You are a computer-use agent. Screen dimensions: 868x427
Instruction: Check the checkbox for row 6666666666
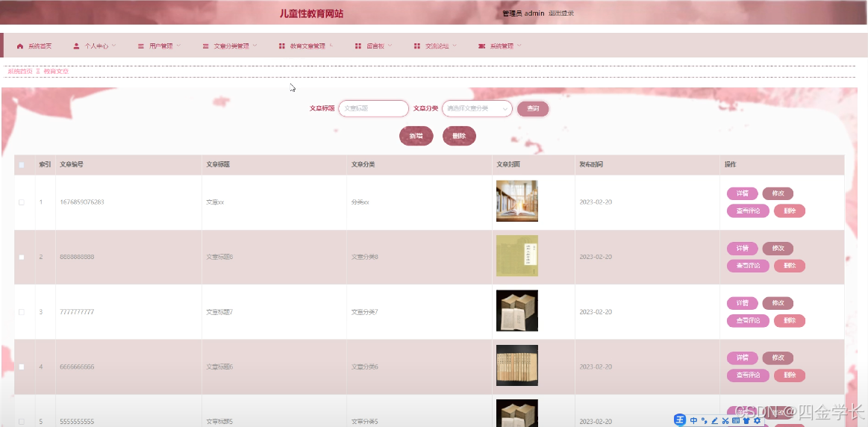pos(22,367)
